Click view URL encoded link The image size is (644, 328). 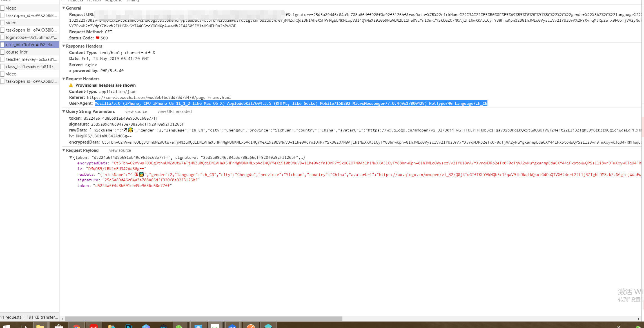pyautogui.click(x=174, y=111)
